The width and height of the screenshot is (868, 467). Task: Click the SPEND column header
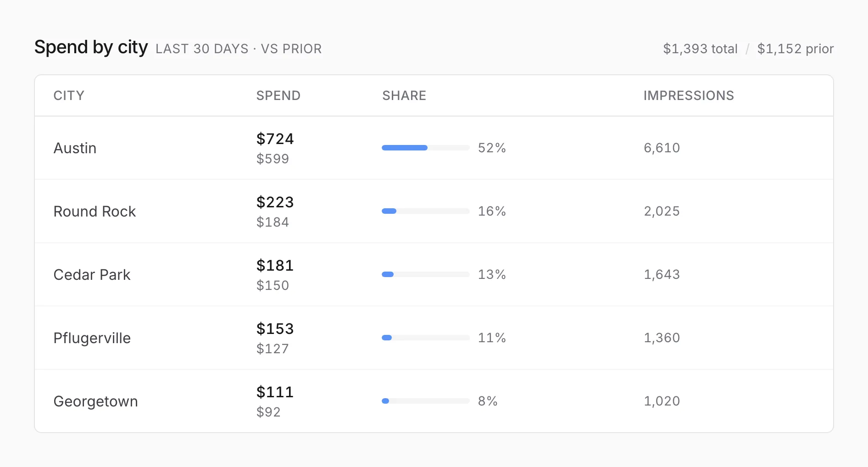(278, 95)
